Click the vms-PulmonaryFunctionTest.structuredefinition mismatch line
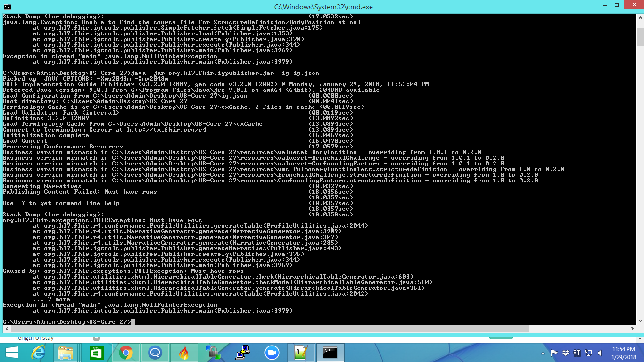The height and width of the screenshot is (362, 644). pos(283,169)
